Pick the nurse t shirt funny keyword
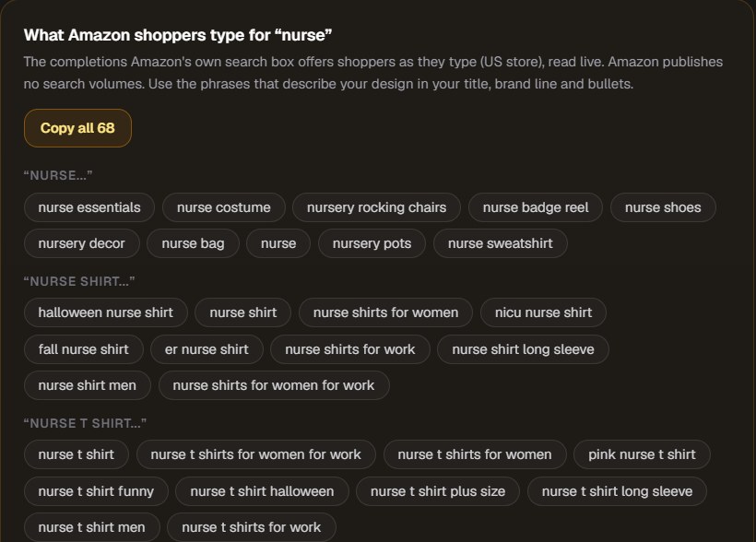 [96, 491]
